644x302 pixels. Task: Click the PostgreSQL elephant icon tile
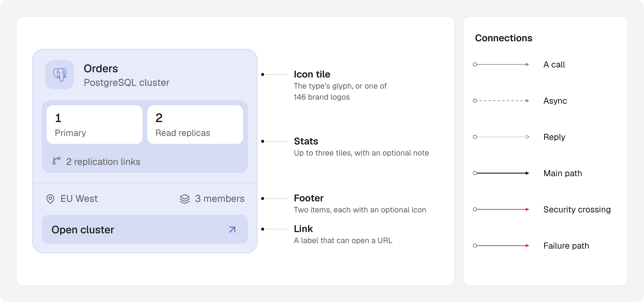[x=60, y=74]
